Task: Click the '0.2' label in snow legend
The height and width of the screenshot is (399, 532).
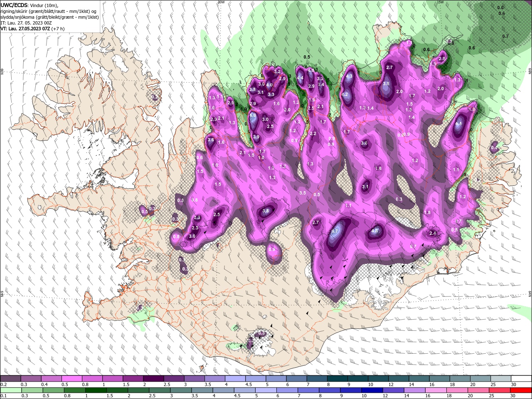Action: point(3,385)
